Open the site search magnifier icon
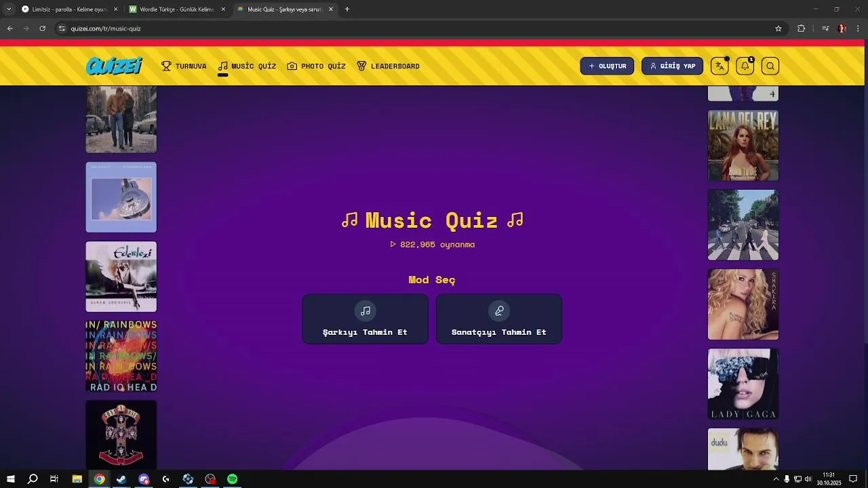 pos(770,66)
